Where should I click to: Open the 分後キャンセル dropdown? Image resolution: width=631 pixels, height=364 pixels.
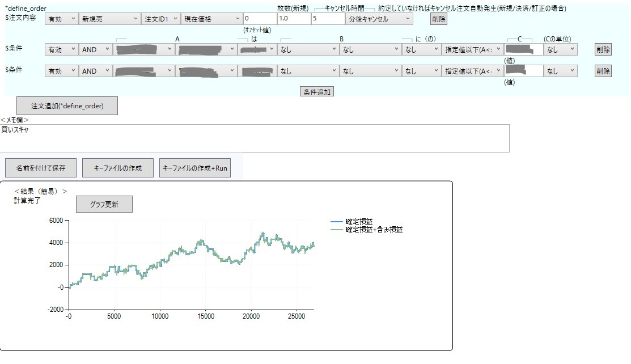379,19
